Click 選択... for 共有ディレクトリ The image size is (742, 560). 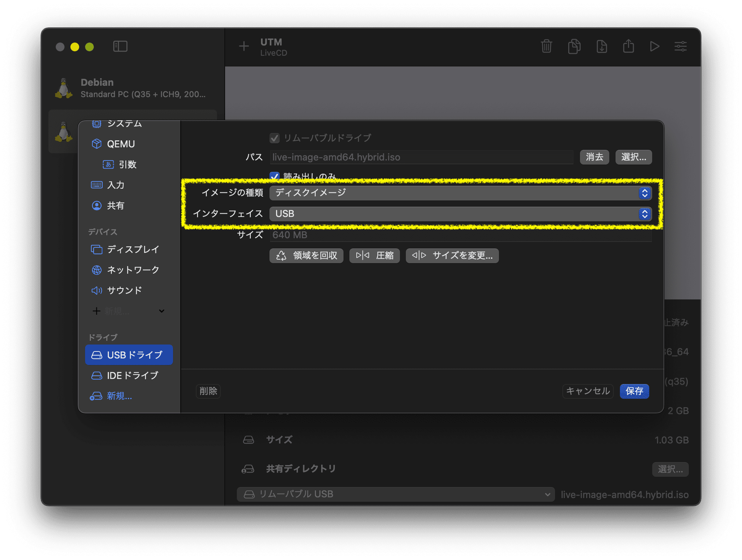670,469
